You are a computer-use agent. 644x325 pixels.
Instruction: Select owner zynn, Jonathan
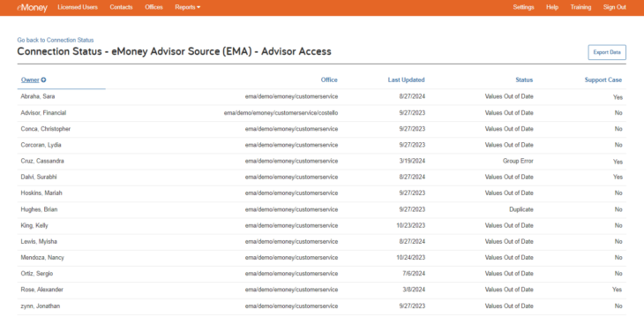tap(41, 306)
